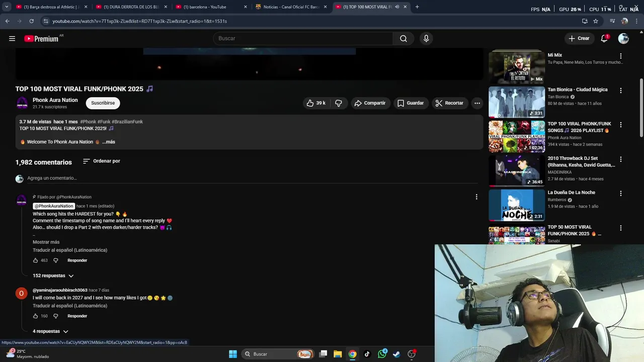Open options menu for pinned comment

[x=476, y=197]
